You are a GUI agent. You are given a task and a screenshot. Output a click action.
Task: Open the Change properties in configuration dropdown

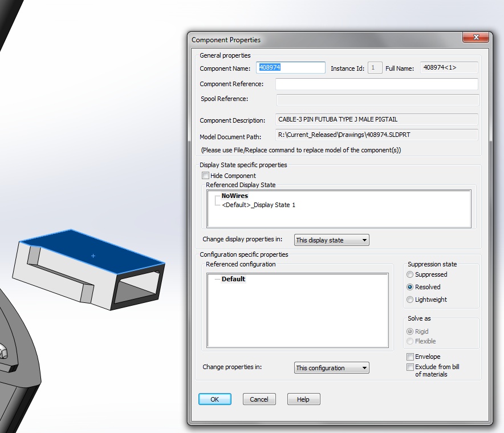click(331, 368)
